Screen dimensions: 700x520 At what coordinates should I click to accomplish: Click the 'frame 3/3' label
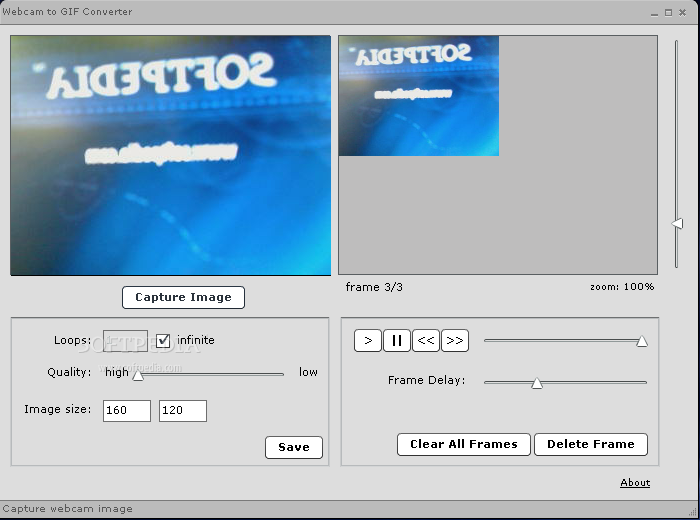[374, 287]
